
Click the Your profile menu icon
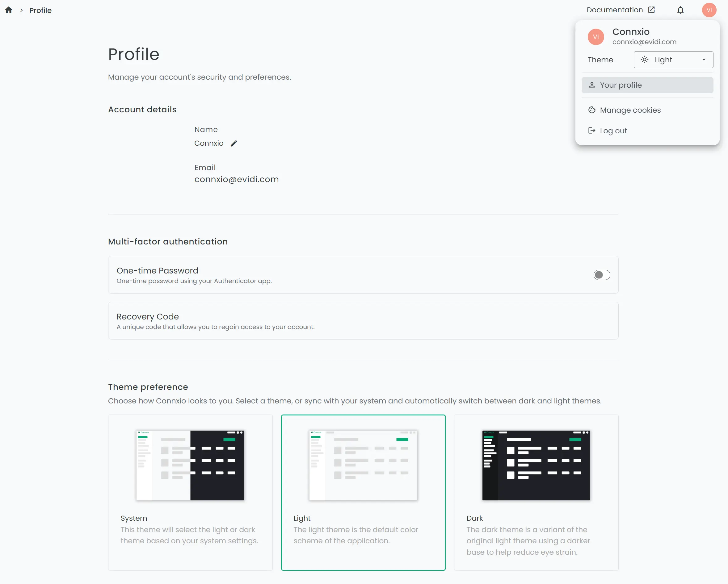click(x=592, y=85)
